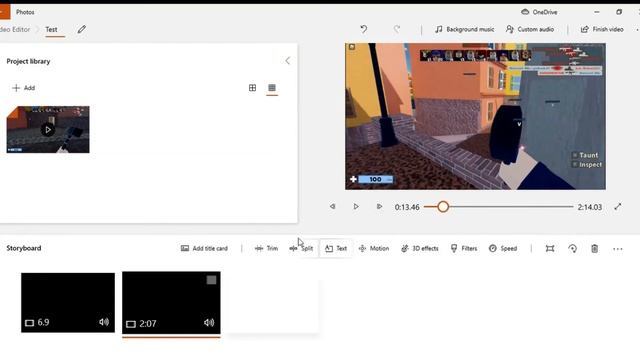
Task: Add media to the project library
Action: coord(24,88)
